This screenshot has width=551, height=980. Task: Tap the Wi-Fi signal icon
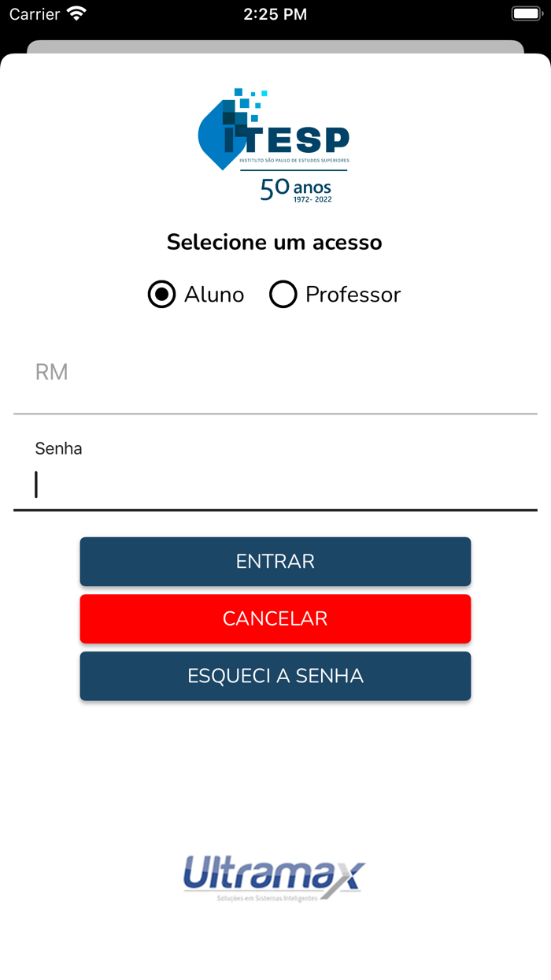(x=75, y=13)
